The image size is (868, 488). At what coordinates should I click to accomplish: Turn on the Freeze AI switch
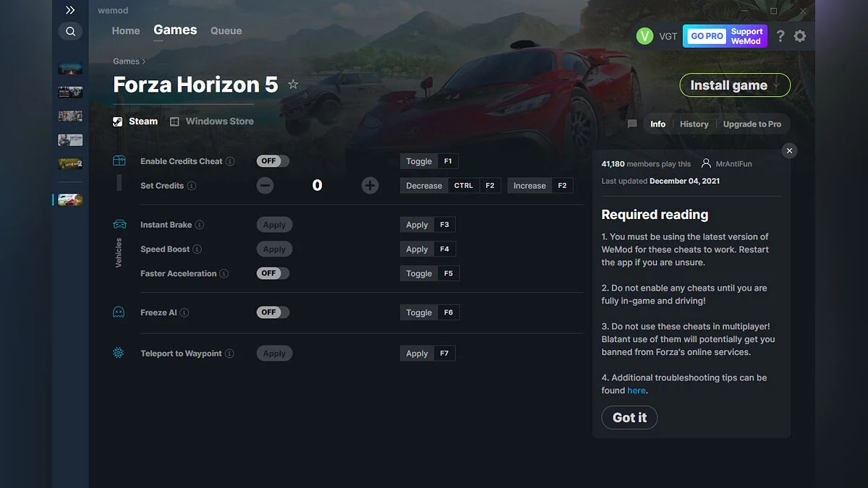click(272, 312)
